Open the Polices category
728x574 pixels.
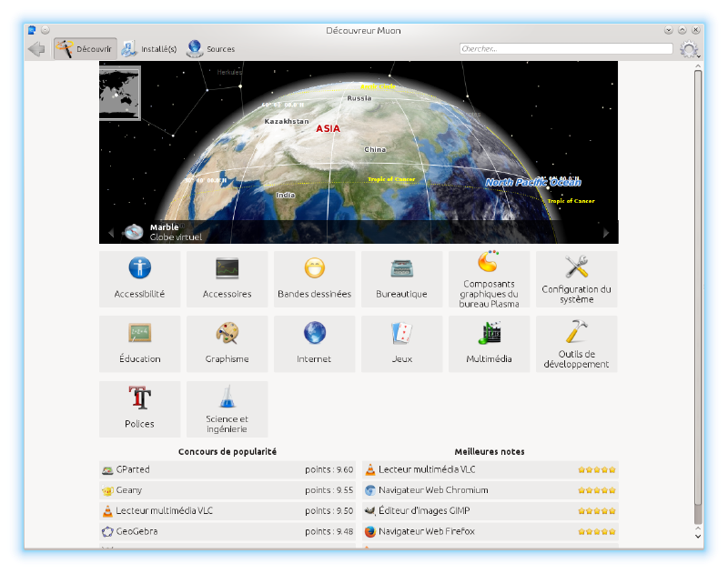140,408
